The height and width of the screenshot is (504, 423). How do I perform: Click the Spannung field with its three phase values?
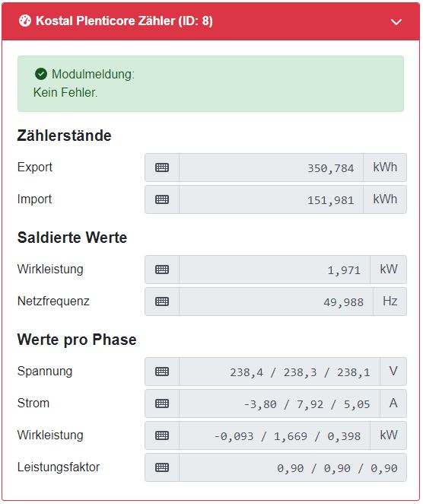coord(279,372)
